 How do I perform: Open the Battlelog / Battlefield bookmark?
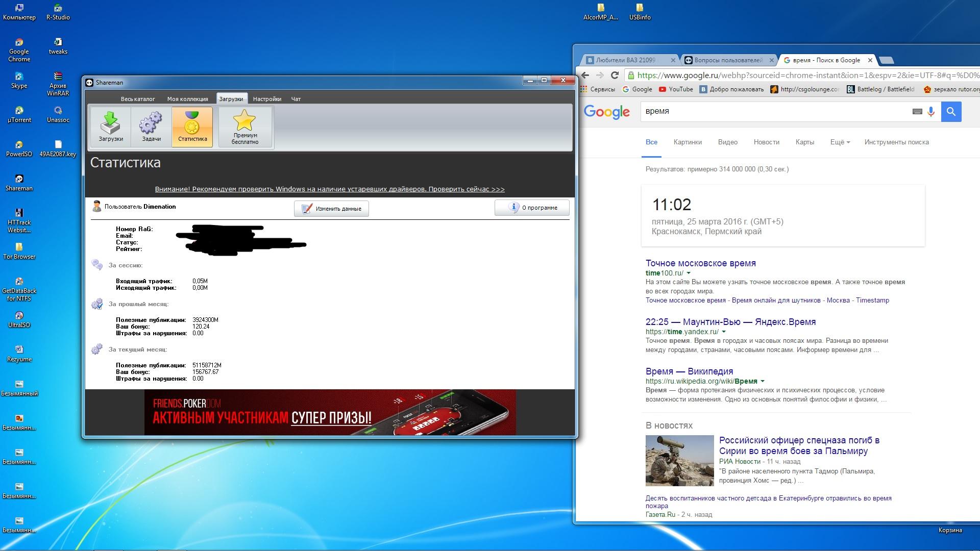[x=881, y=89]
